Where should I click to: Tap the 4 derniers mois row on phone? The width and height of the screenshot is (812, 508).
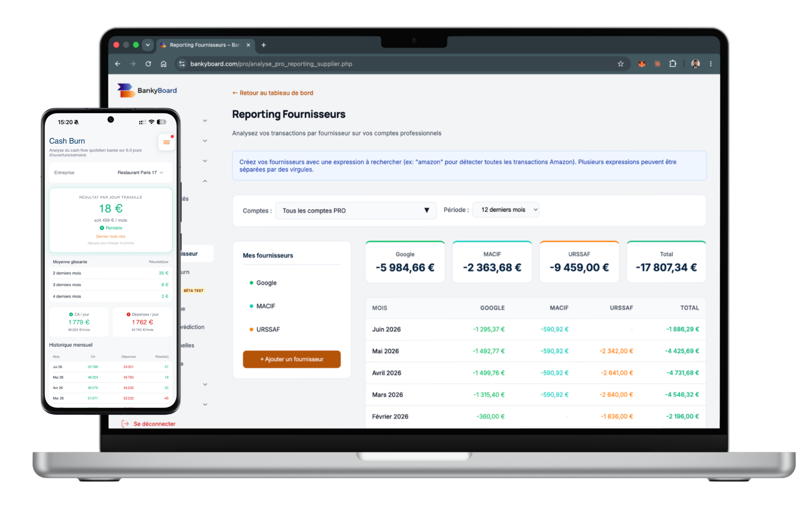pos(111,296)
